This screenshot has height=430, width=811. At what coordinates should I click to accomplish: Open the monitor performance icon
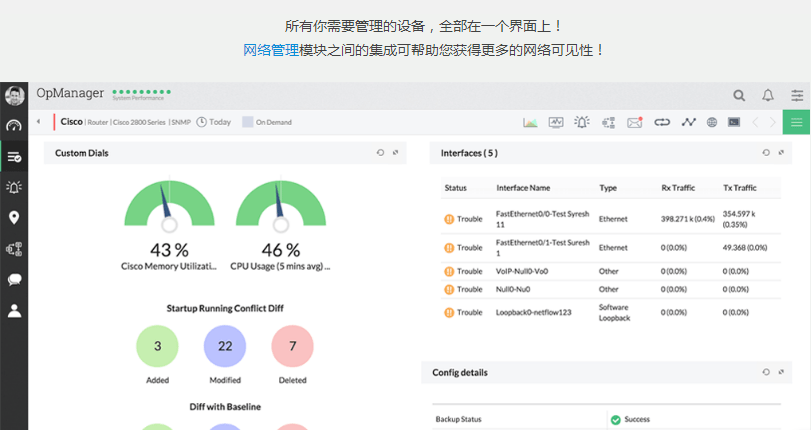(556, 123)
